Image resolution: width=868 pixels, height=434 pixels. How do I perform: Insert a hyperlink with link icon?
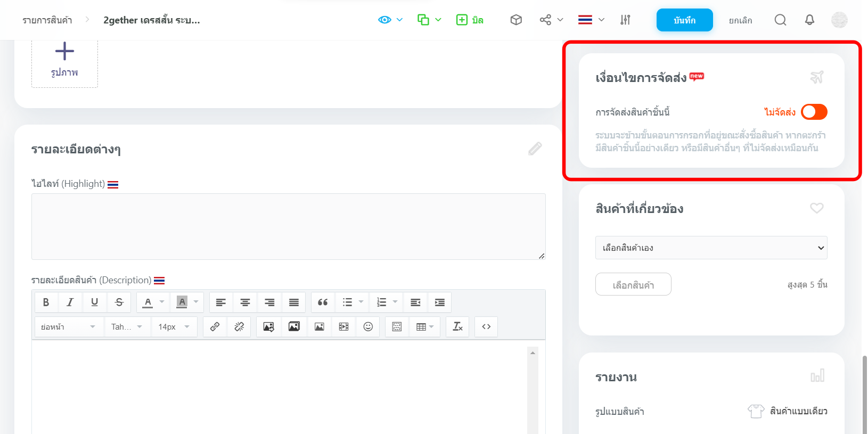click(x=215, y=326)
